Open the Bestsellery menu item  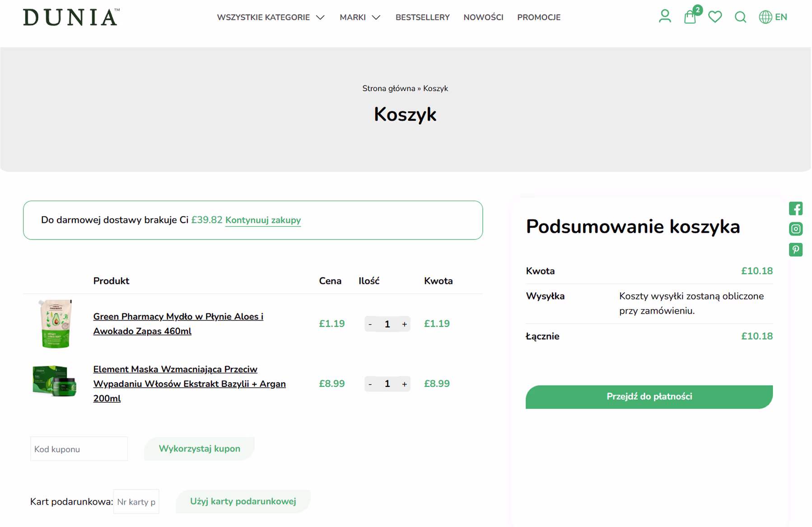click(x=422, y=17)
